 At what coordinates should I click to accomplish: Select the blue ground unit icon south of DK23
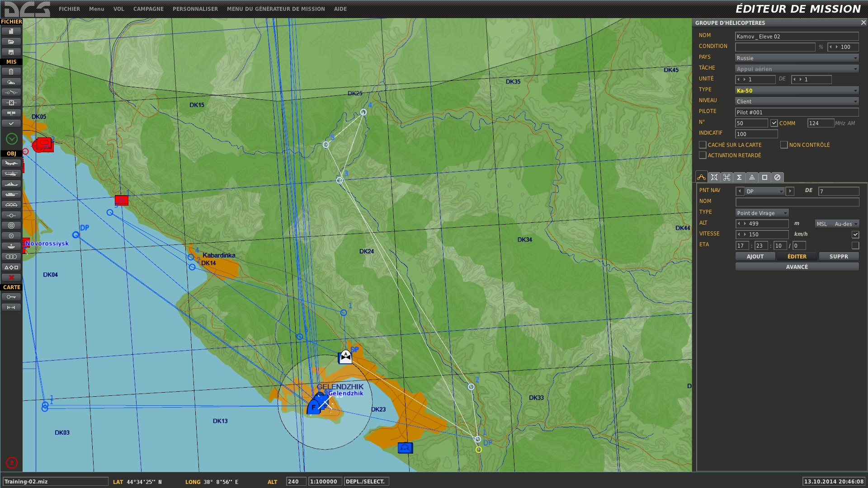[x=405, y=448]
